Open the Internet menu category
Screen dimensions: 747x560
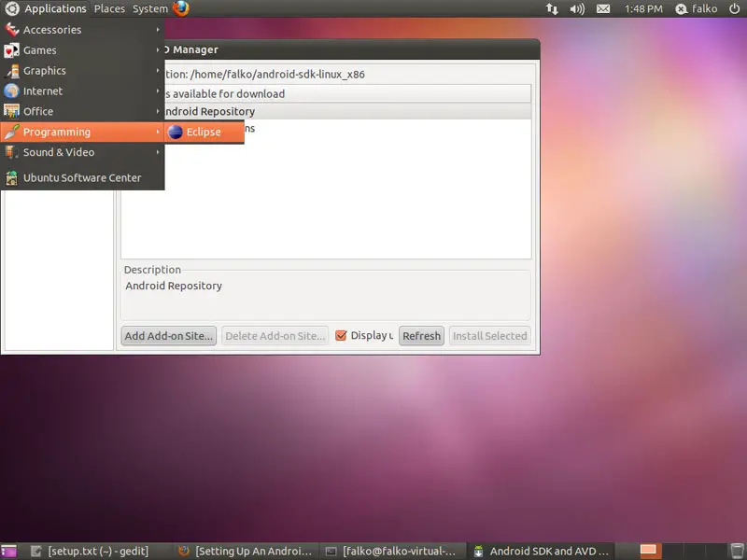click(82, 91)
